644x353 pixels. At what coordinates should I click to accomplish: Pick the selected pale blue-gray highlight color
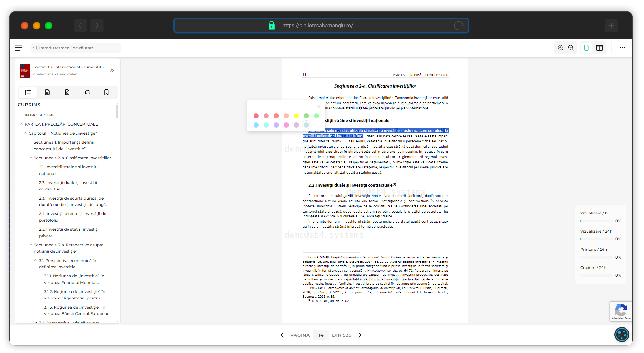(306, 125)
